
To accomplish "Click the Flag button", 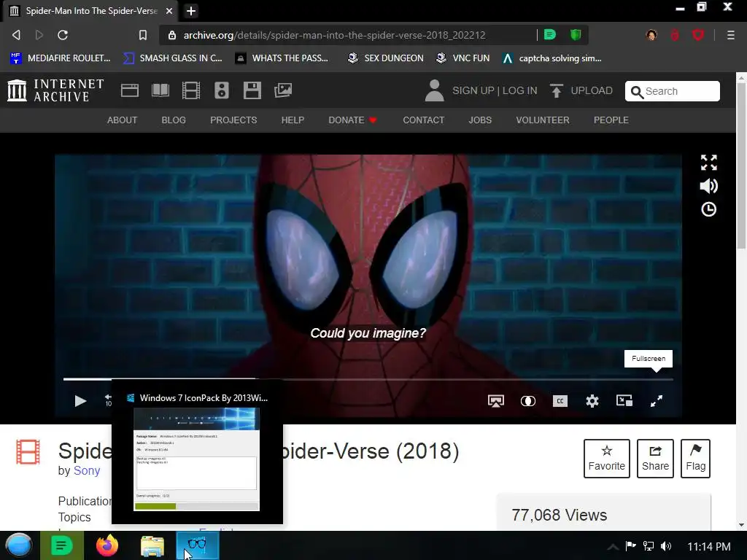I will (695, 459).
